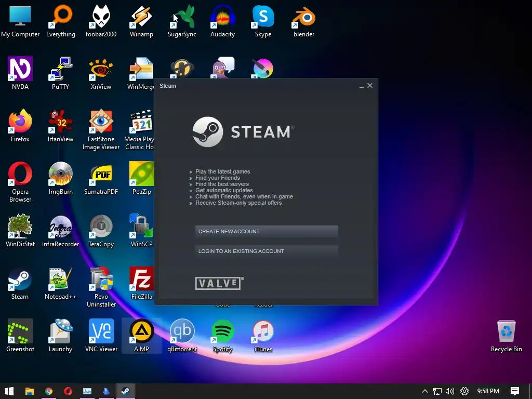
Task: Launch Skype from desktop
Action: point(263,21)
